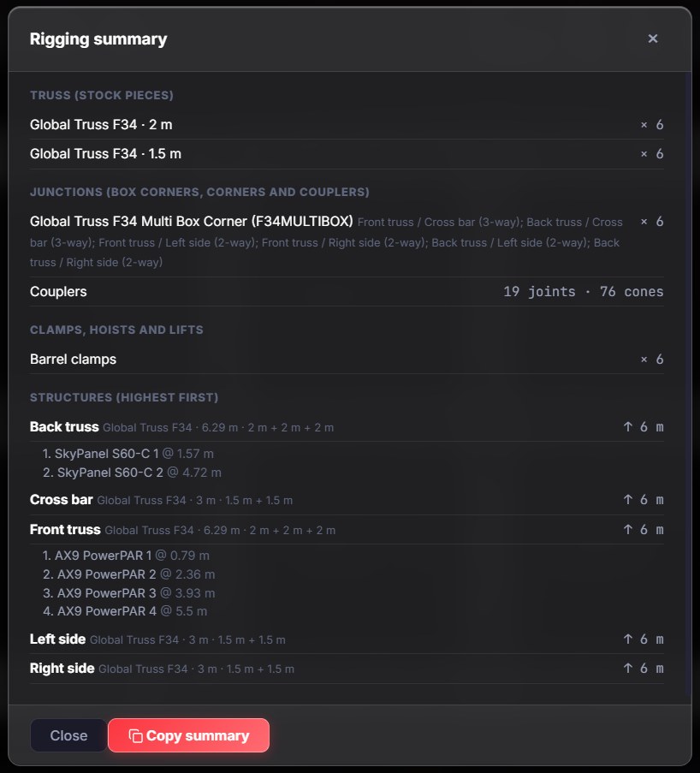Click the copy icon in Copy summary
The image size is (700, 773).
pos(135,735)
